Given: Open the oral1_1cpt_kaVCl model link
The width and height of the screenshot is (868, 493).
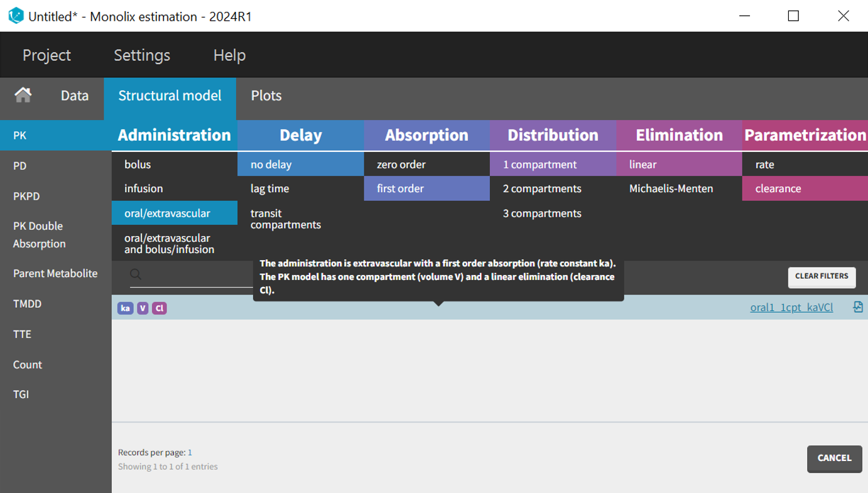Looking at the screenshot, I should pyautogui.click(x=791, y=308).
